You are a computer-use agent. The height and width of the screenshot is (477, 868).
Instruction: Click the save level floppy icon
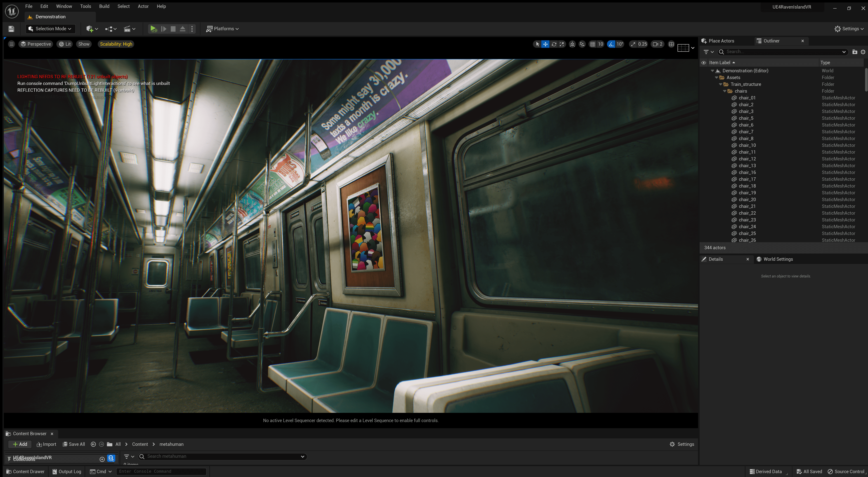pos(11,29)
